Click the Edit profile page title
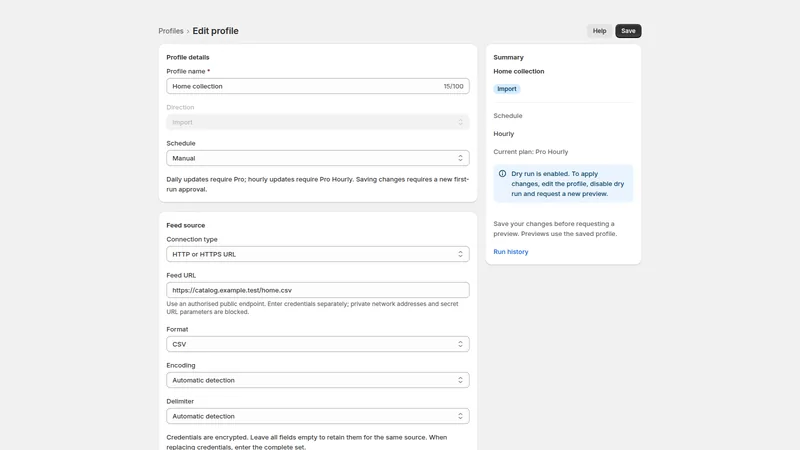Image resolution: width=800 pixels, height=450 pixels. coord(215,31)
